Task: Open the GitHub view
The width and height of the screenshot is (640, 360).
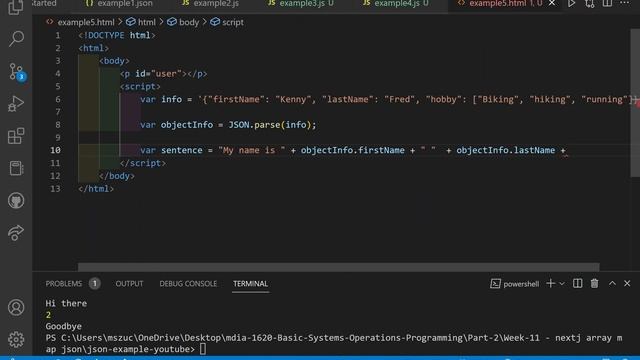Action: pyautogui.click(x=16, y=200)
